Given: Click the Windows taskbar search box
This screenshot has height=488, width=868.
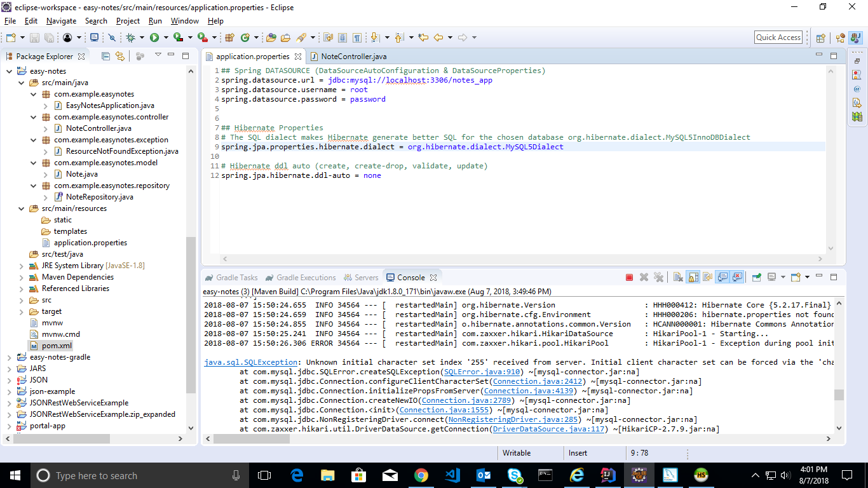Looking at the screenshot, I should [x=139, y=475].
